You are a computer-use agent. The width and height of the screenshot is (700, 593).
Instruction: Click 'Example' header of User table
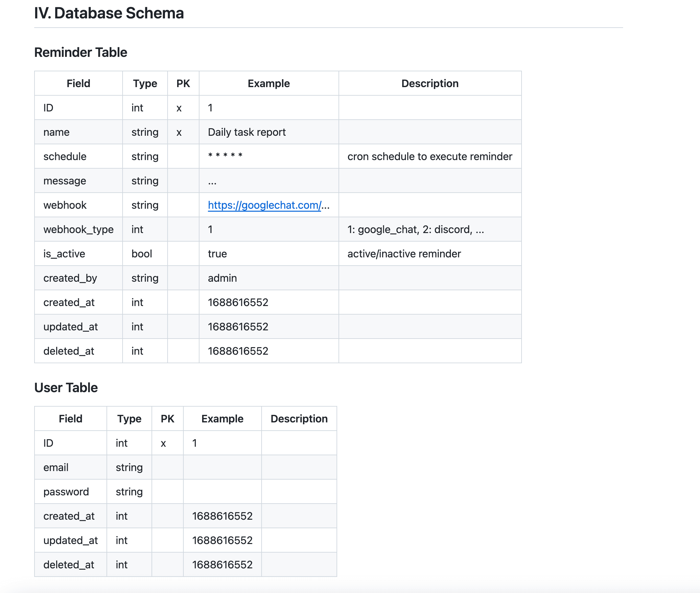222,418
